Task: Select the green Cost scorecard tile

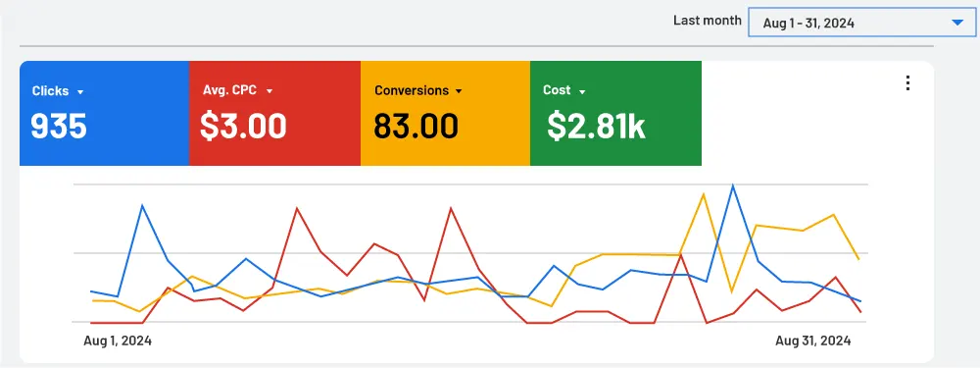Action: coord(615,113)
